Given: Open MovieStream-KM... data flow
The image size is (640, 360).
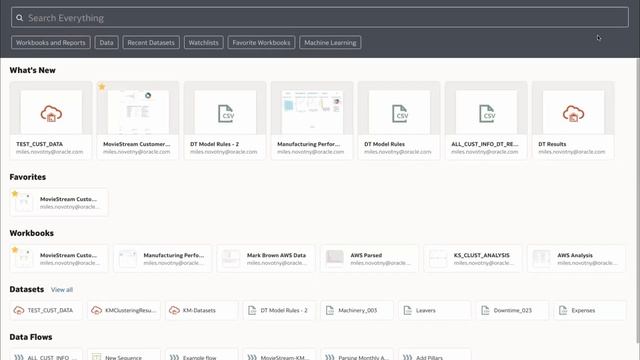Looking at the screenshot, I should tap(280, 354).
